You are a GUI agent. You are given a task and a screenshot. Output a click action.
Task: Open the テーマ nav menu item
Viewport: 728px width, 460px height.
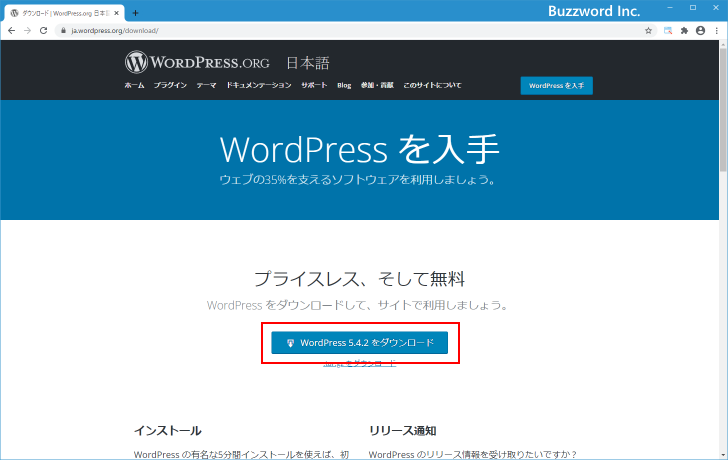coord(206,85)
